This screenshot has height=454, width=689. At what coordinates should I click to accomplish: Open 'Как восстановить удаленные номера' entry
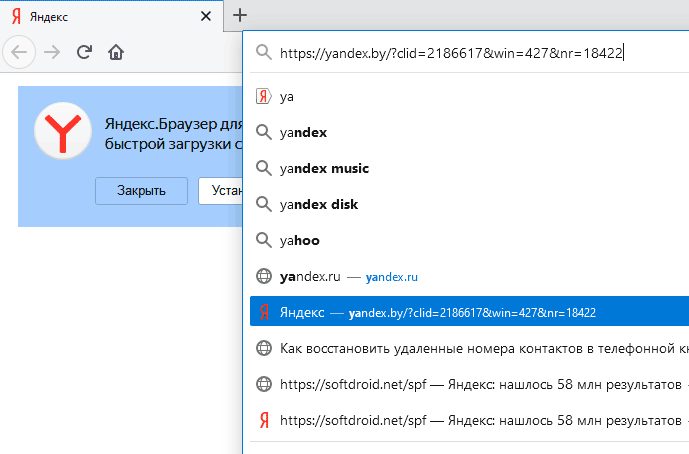coord(469,349)
